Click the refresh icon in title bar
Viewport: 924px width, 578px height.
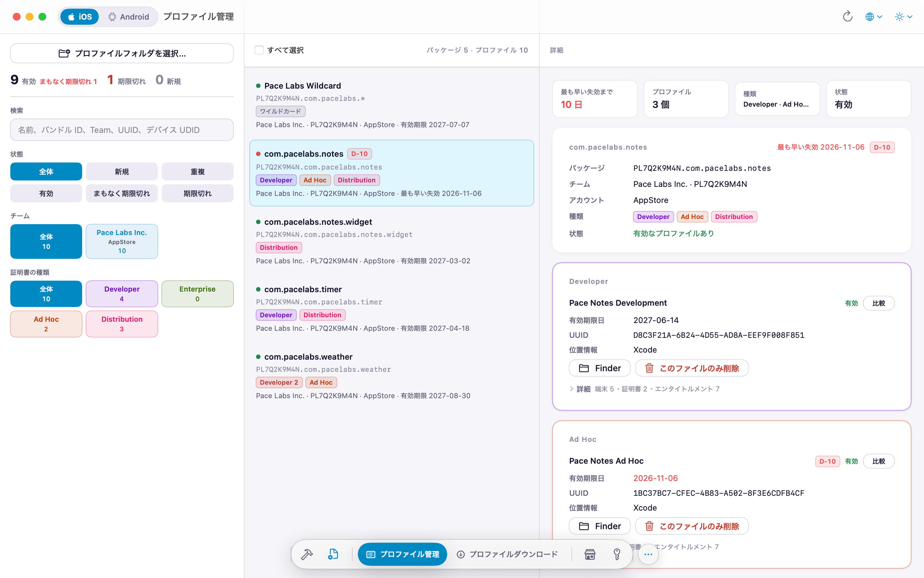[x=847, y=16]
